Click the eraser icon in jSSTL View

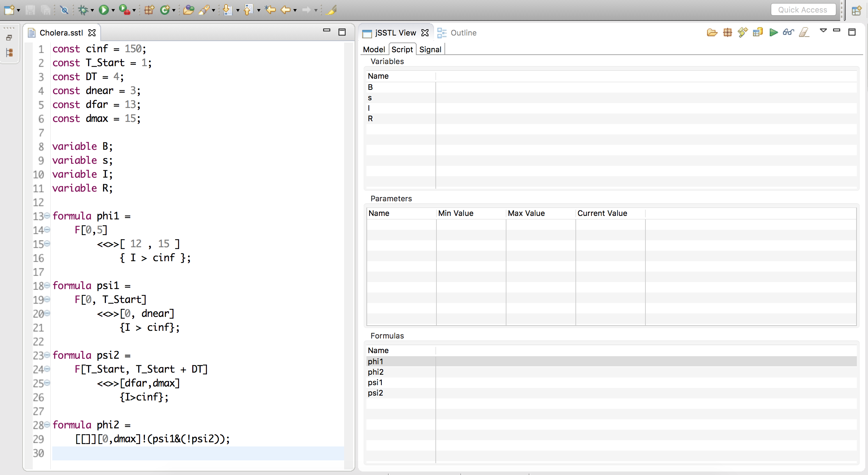point(804,33)
